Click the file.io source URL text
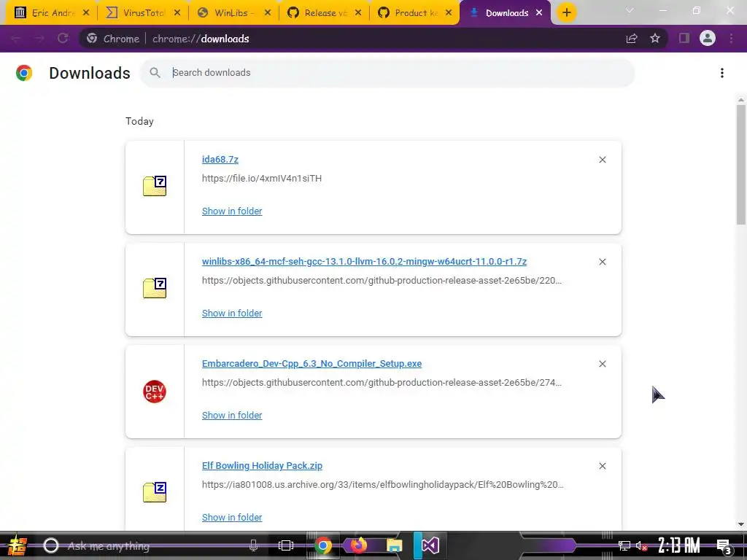 [x=262, y=178]
